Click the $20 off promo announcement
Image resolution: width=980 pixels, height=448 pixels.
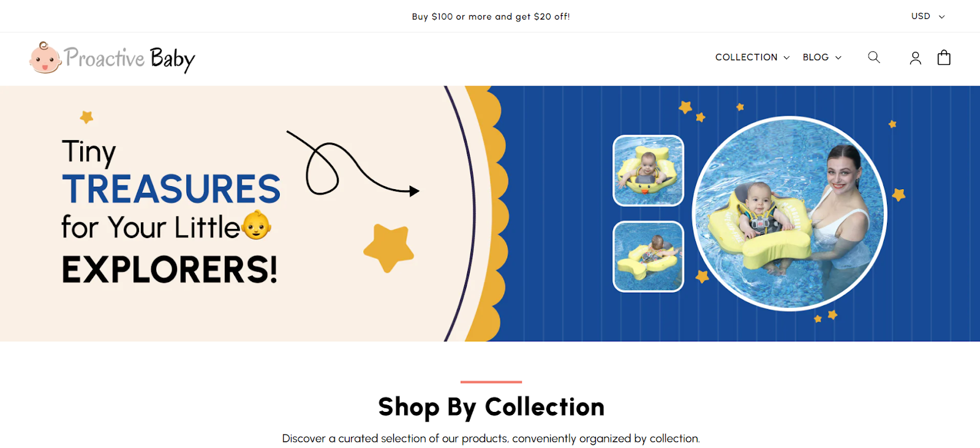tap(491, 17)
